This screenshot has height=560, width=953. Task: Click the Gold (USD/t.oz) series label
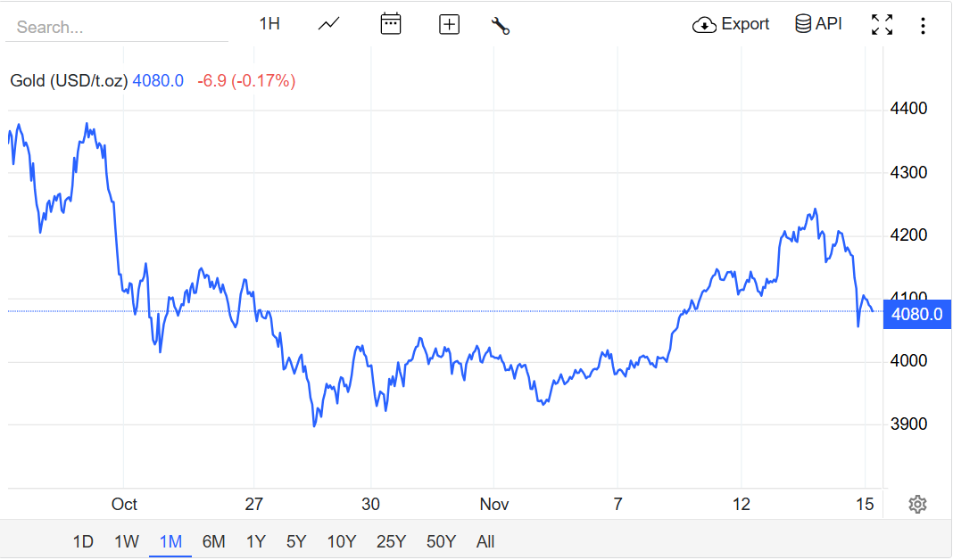pyautogui.click(x=68, y=81)
